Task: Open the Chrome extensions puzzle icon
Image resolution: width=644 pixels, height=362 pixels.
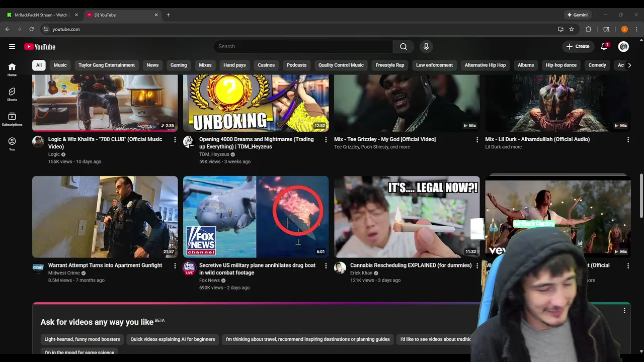Action: point(588,29)
